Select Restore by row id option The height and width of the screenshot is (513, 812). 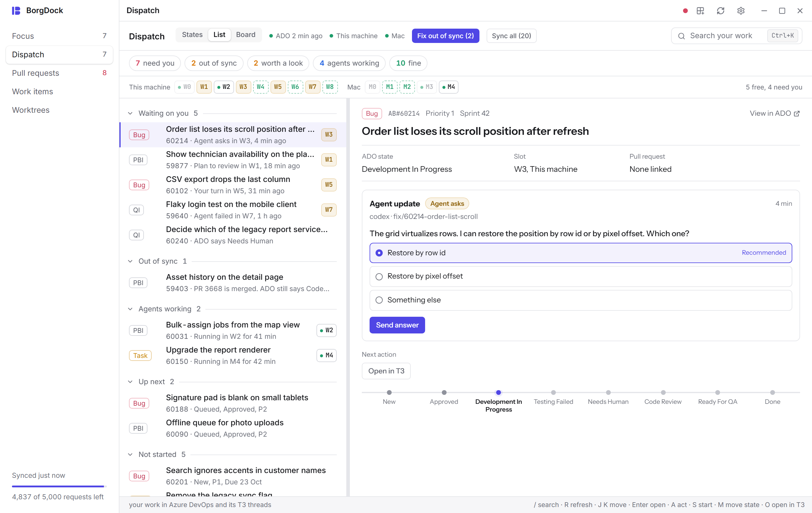click(581, 253)
